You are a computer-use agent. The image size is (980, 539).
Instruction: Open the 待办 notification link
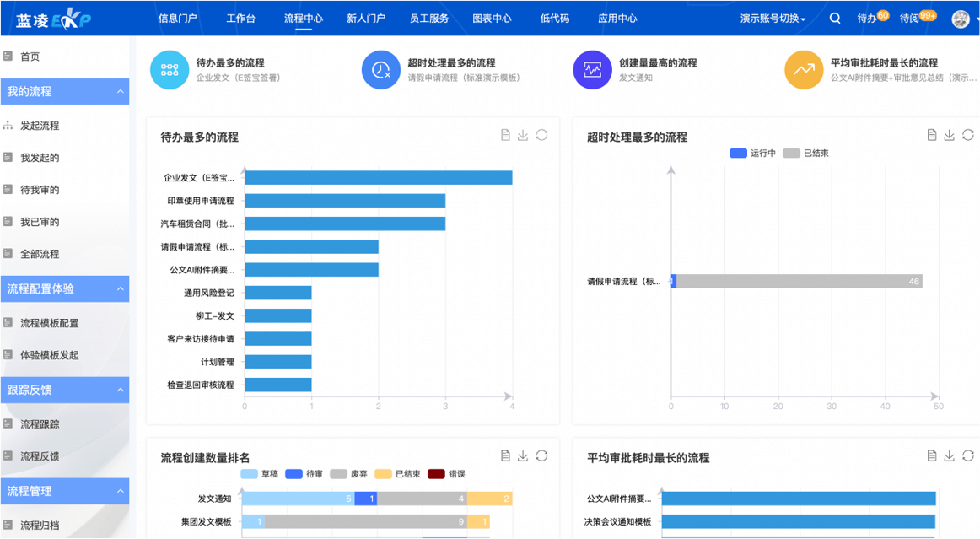coord(867,19)
